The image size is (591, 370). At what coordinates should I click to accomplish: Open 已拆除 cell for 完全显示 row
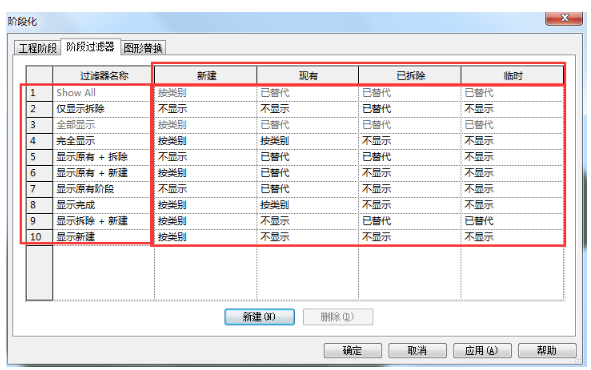(410, 141)
